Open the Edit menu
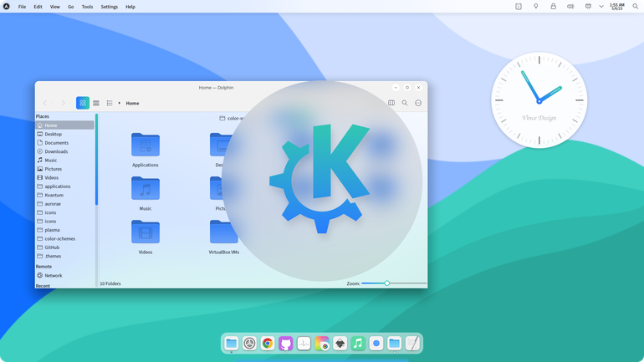 (x=38, y=7)
